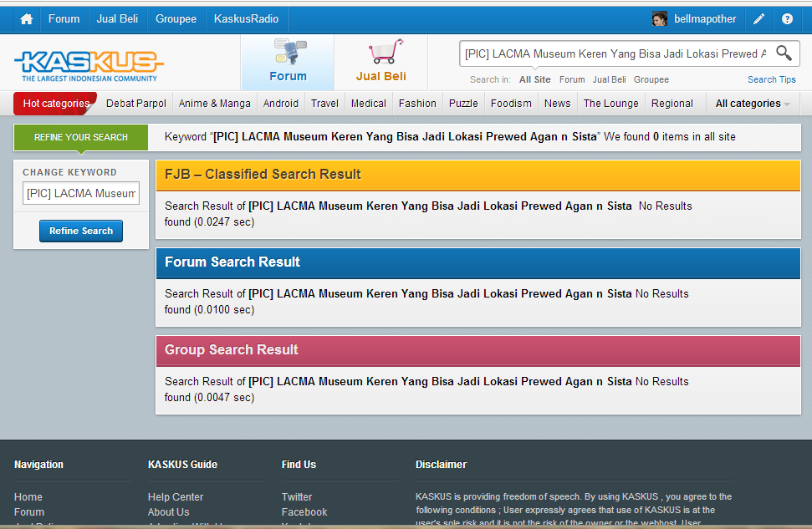Open the question mark help icon
This screenshot has width=812, height=529.
(x=787, y=19)
